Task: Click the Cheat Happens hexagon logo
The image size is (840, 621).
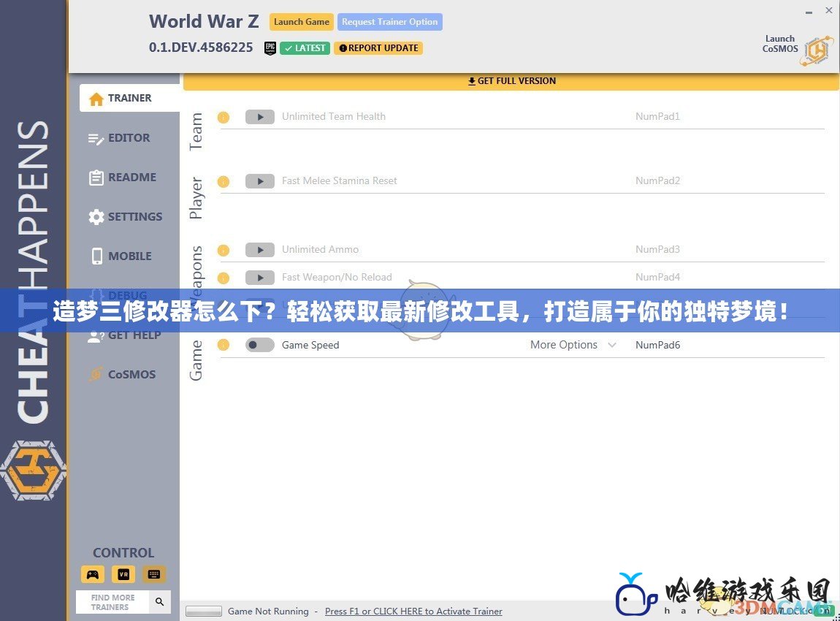Action: pos(33,470)
